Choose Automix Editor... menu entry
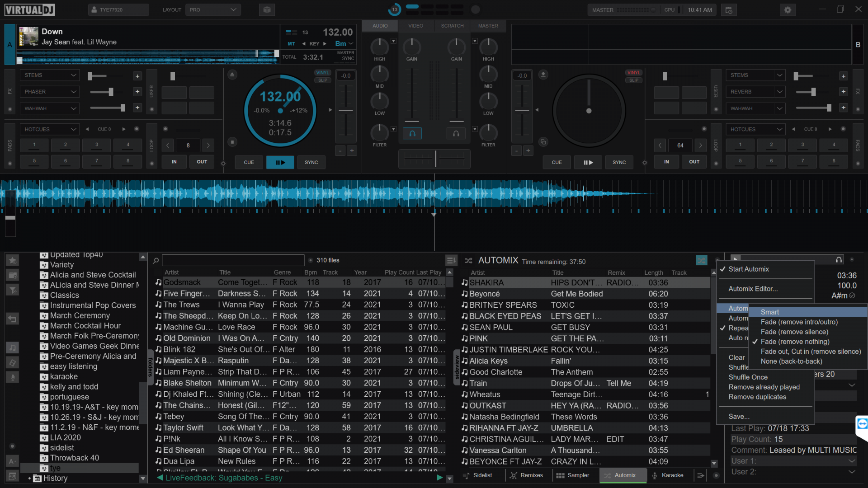Screen dimensions: 868x488 click(753, 289)
